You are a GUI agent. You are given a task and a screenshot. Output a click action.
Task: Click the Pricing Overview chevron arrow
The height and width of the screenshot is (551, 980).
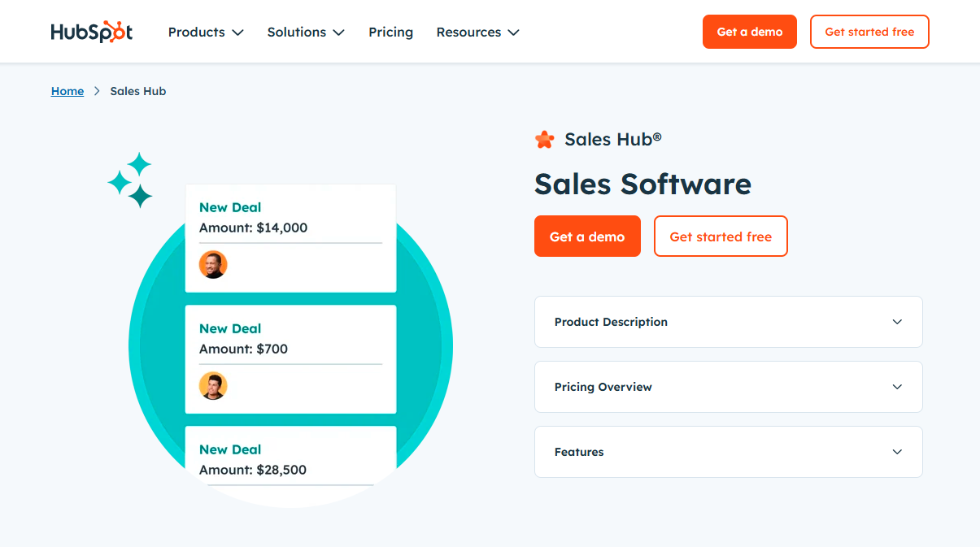(897, 387)
